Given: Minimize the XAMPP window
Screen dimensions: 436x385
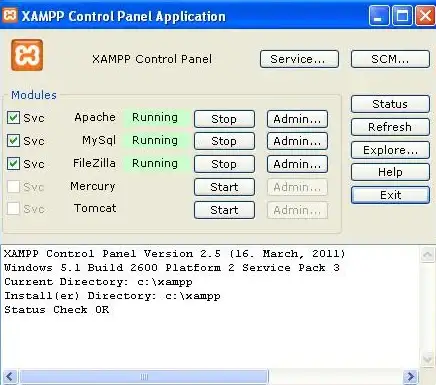Looking at the screenshot, I should (x=379, y=16).
